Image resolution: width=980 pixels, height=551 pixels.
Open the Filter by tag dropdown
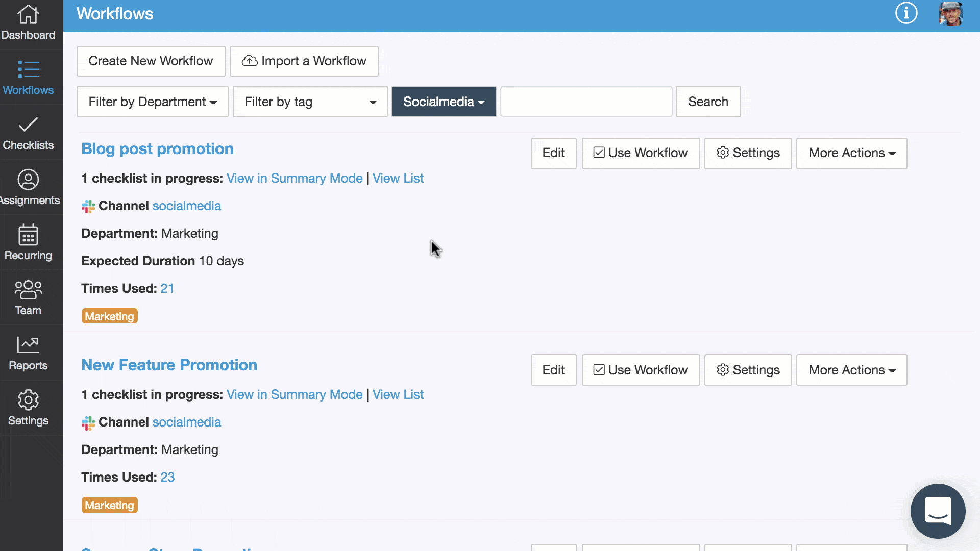310,102
